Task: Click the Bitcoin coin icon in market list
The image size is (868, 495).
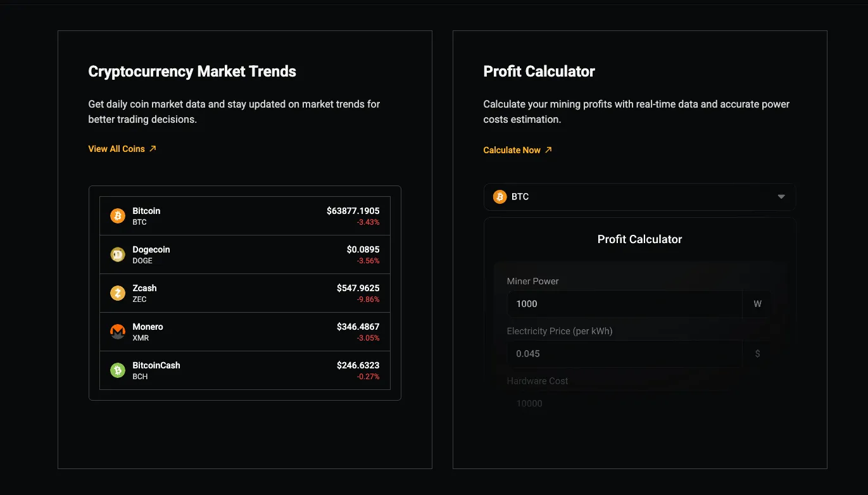Action: (118, 216)
